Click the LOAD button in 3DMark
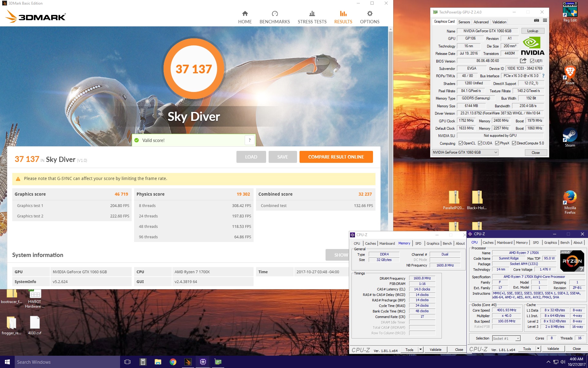 pos(251,157)
